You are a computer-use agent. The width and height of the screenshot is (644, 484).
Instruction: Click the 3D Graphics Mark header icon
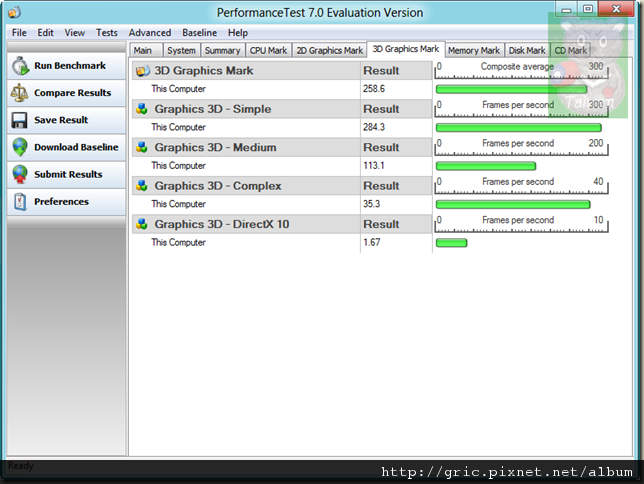pyautogui.click(x=143, y=71)
